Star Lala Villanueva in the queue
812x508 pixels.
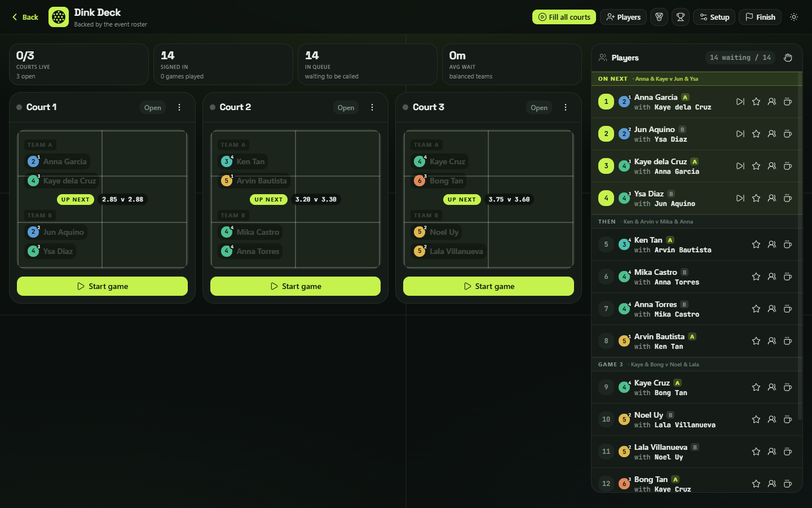(x=756, y=452)
